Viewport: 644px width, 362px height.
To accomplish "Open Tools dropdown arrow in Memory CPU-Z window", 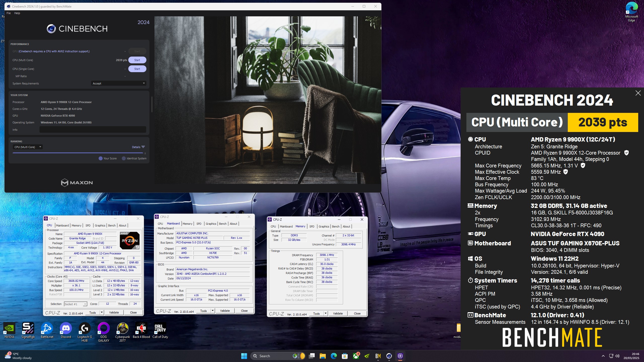I will click(x=326, y=313).
